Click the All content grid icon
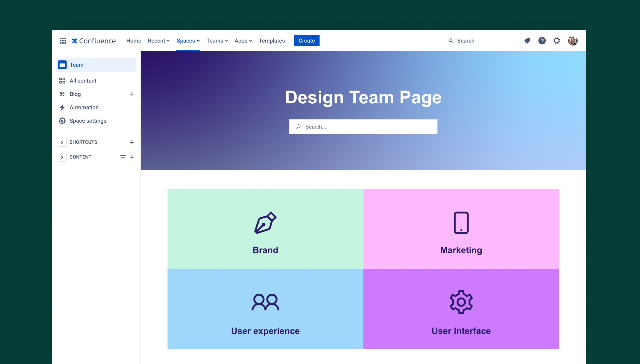This screenshot has width=640, height=364. [62, 80]
